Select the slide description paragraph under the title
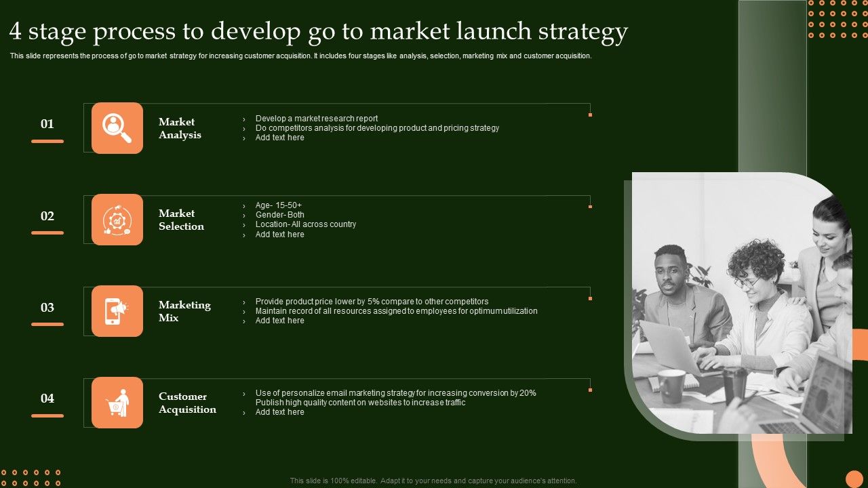The width and height of the screenshot is (868, 488). point(300,56)
